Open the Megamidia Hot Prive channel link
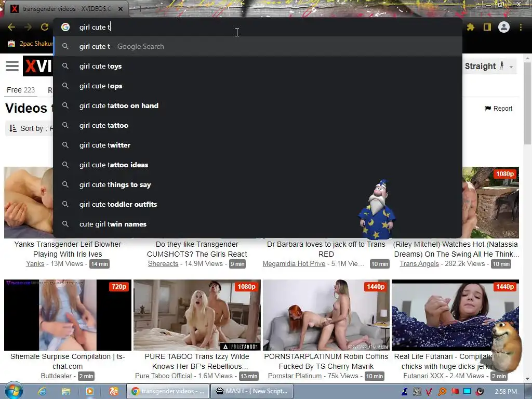532x399 pixels. (294, 263)
